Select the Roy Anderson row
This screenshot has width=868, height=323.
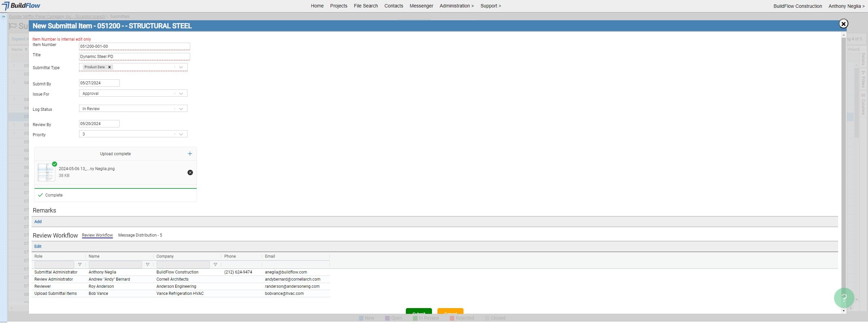181,286
